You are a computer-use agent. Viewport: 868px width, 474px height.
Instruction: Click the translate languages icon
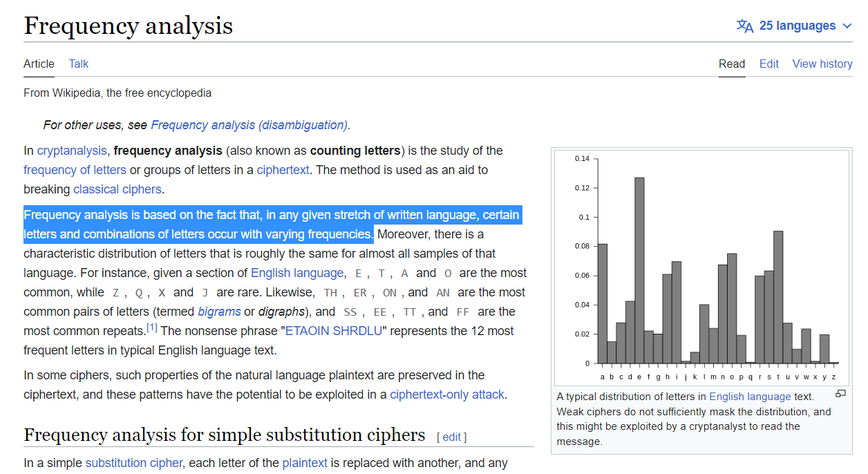coord(745,26)
